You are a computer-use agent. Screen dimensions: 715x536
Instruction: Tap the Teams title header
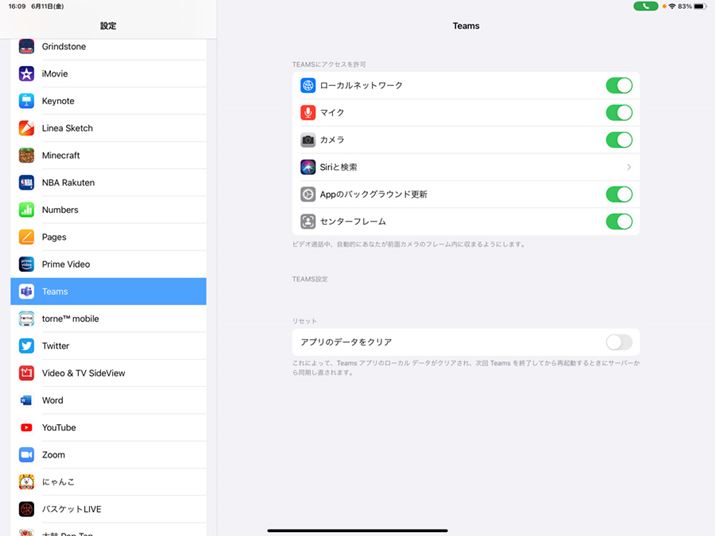pyautogui.click(x=466, y=26)
